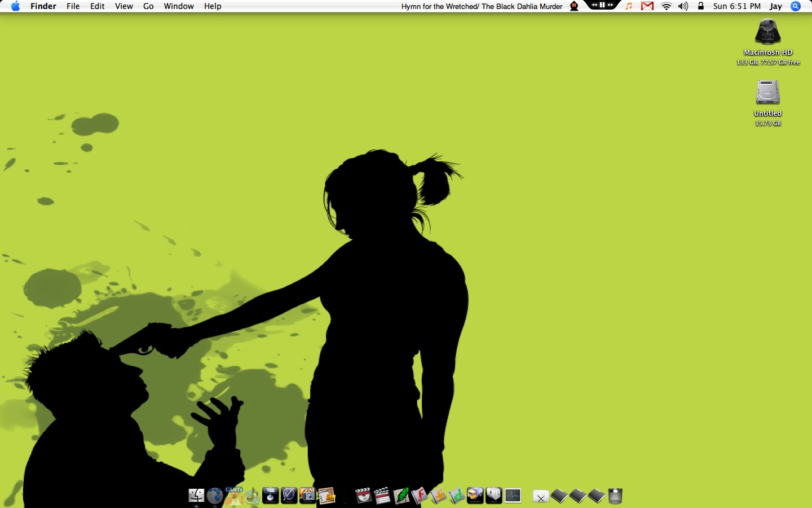Skip to previous track in menu bar controller
The width and height of the screenshot is (812, 508).
tap(594, 5)
